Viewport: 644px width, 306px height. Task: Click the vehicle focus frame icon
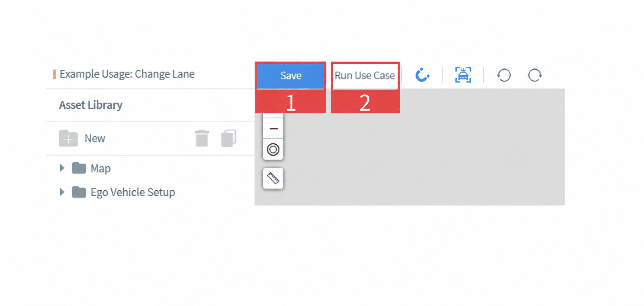pos(463,75)
